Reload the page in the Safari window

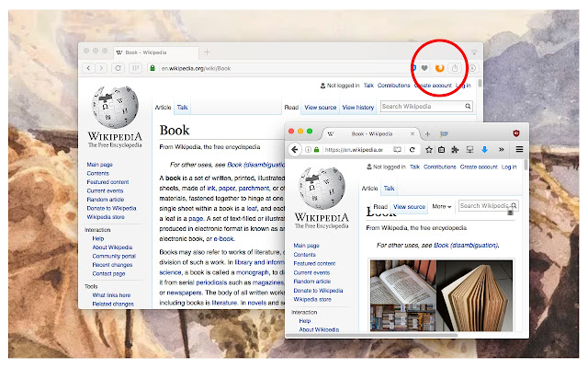coord(118,68)
